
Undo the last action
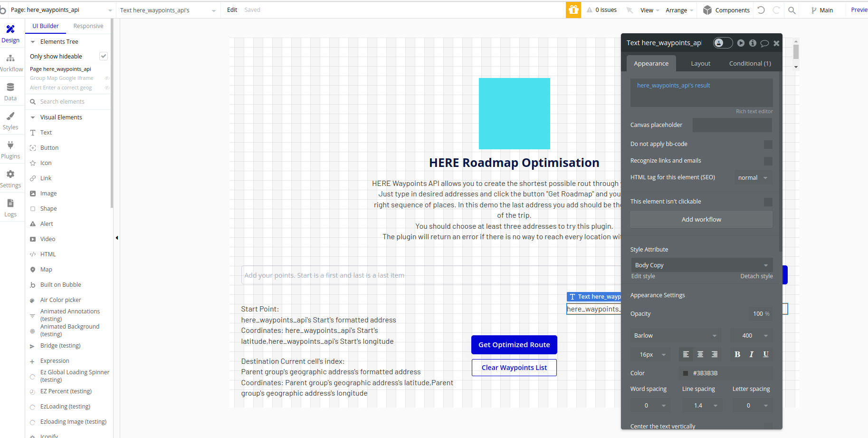tap(761, 10)
